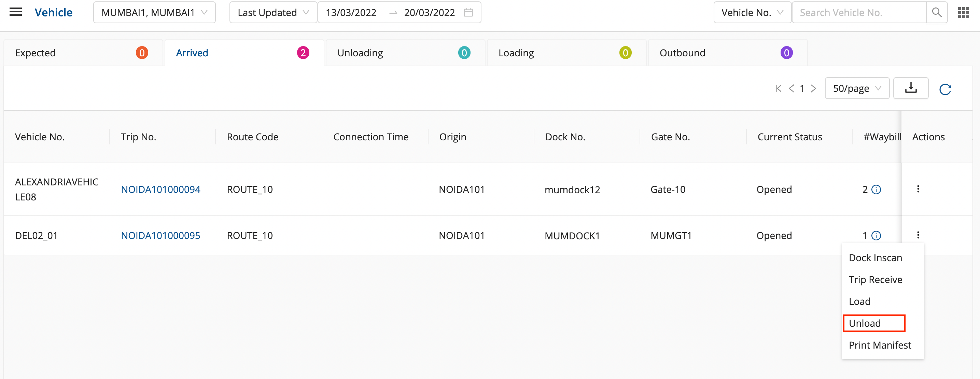Expand Vehicle No. search type dropdown

coord(752,13)
